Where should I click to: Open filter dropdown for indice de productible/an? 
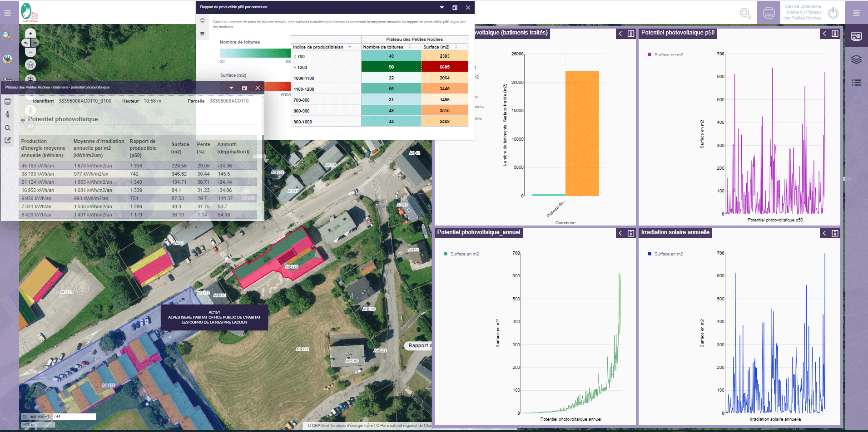click(350, 47)
